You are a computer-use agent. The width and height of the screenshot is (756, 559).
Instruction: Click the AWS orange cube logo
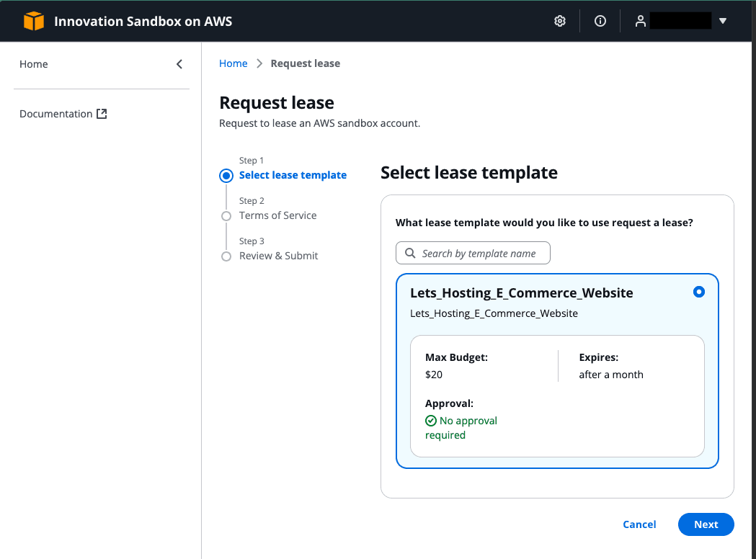33,21
